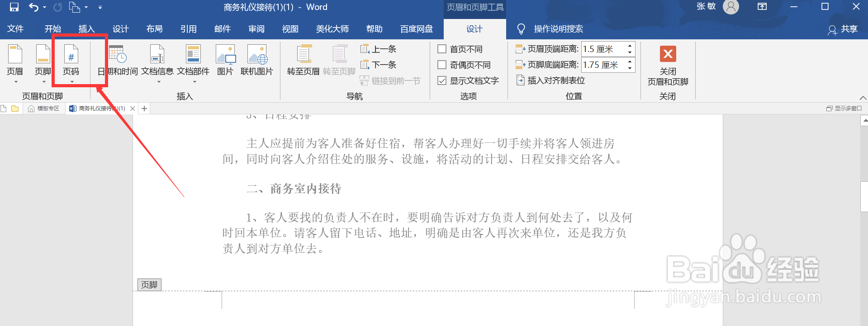Increase 页眉顶端距离 with the up spinner
The height and width of the screenshot is (326, 868).
630,46
